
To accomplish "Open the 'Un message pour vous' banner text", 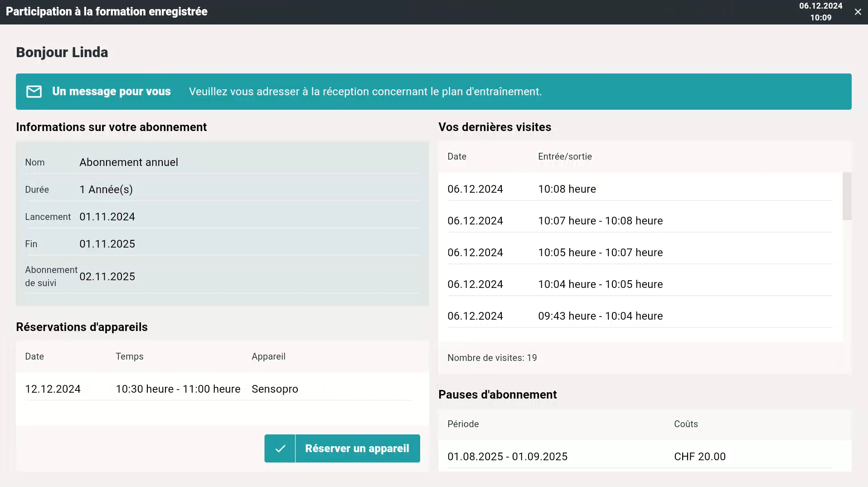I will pos(111,92).
